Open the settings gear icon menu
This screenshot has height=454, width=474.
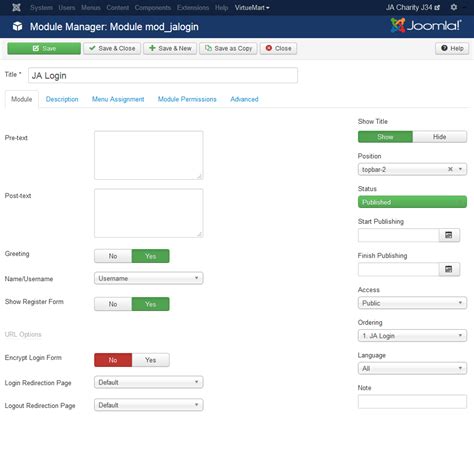[454, 7]
